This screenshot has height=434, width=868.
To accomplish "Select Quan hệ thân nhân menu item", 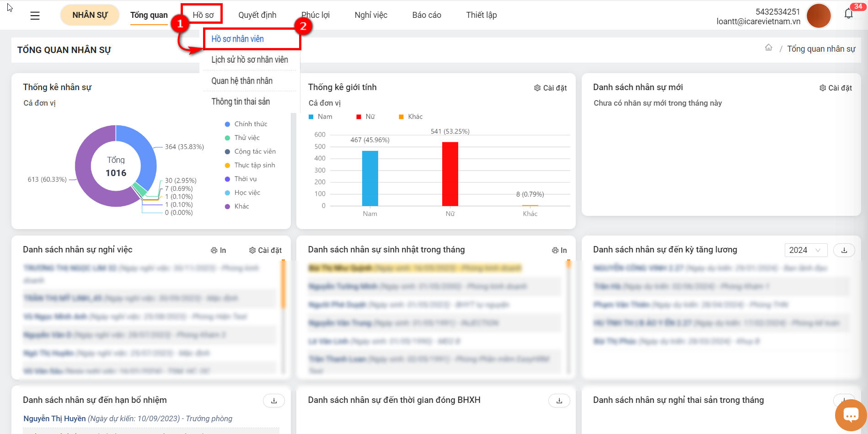I will (242, 81).
